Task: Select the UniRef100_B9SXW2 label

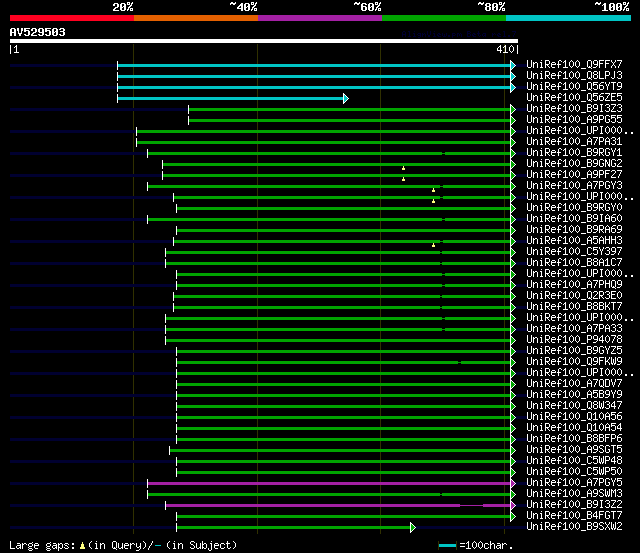Action: (x=574, y=527)
